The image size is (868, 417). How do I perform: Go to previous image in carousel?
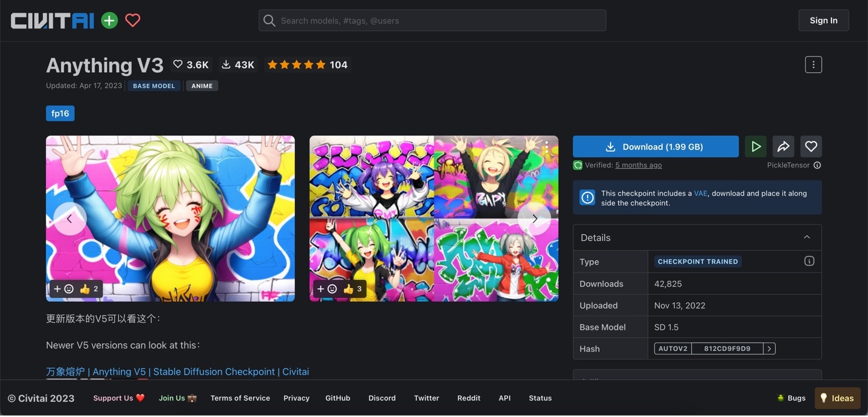(x=69, y=219)
